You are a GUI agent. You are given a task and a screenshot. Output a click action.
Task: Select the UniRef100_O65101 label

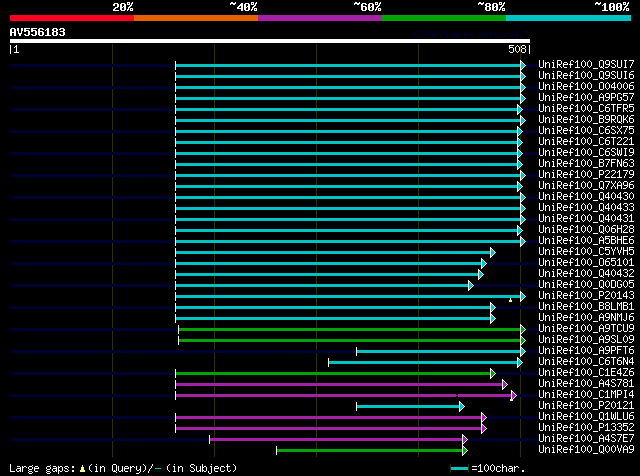[x=586, y=262]
